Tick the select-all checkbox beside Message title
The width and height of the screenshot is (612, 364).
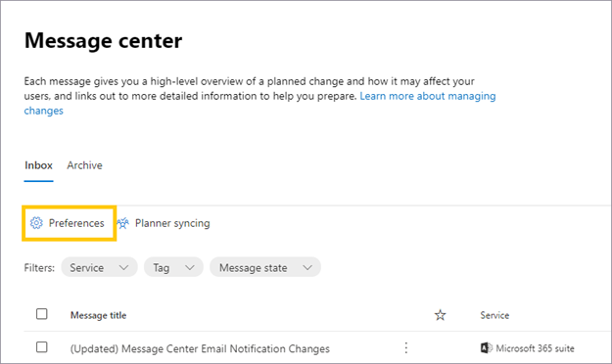(42, 314)
